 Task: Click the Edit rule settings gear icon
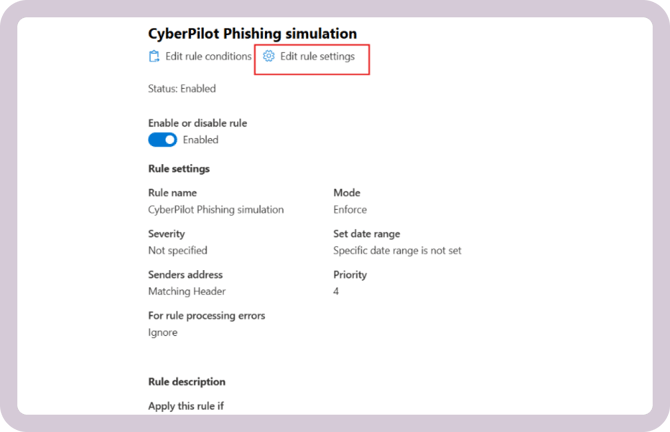click(269, 57)
